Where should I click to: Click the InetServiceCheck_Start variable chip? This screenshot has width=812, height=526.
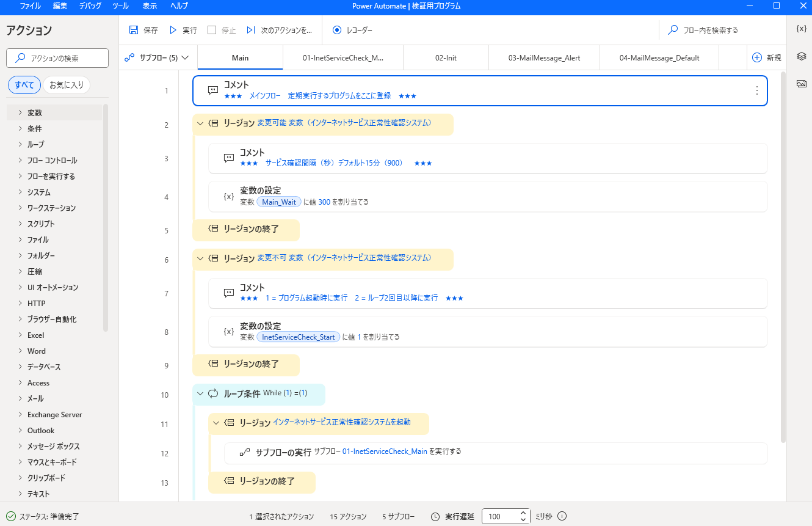299,337
